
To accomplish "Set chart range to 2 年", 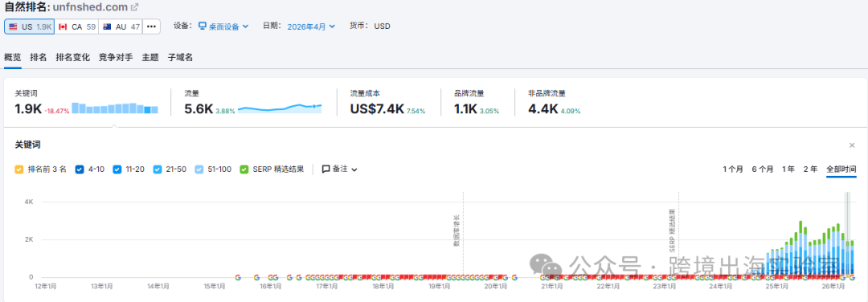I will (810, 169).
